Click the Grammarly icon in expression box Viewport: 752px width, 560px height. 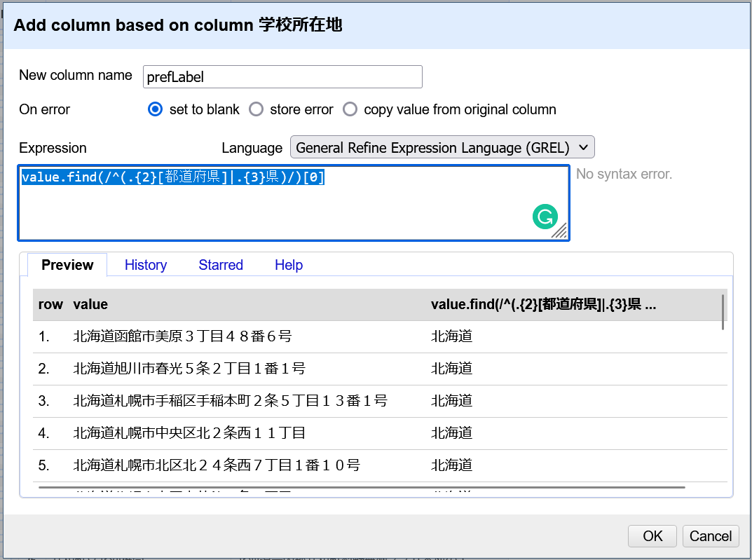[545, 217]
